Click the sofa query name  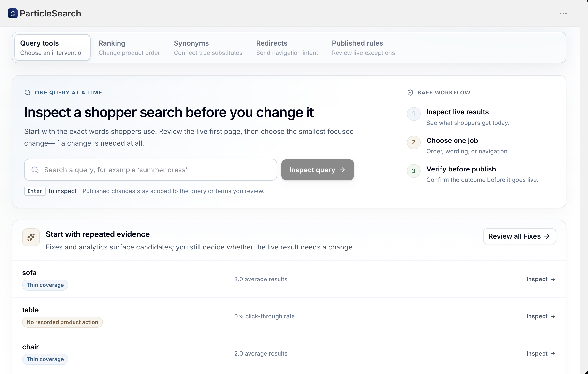(29, 273)
